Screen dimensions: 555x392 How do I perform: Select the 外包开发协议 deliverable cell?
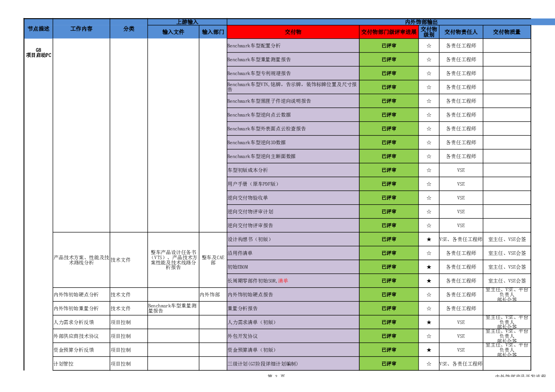click(x=293, y=336)
